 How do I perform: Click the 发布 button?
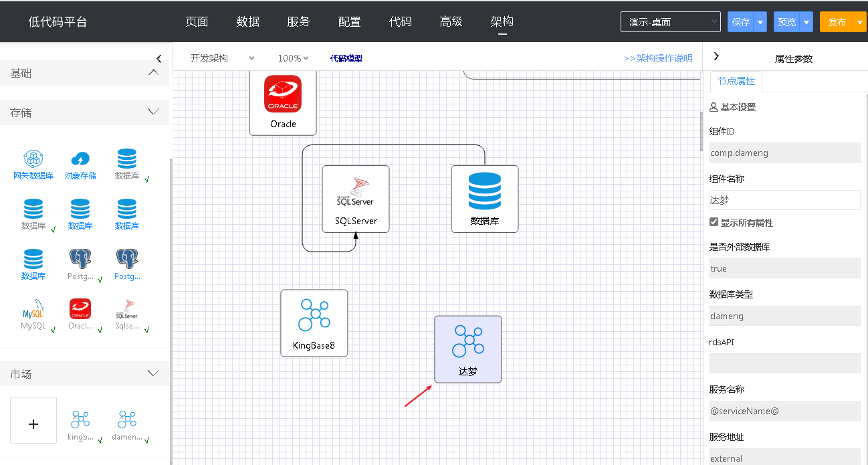click(837, 22)
